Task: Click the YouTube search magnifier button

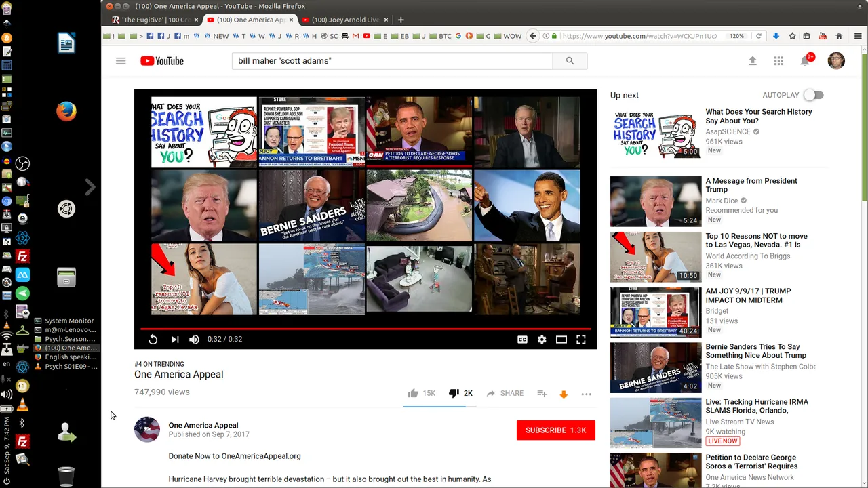Action: pyautogui.click(x=570, y=61)
